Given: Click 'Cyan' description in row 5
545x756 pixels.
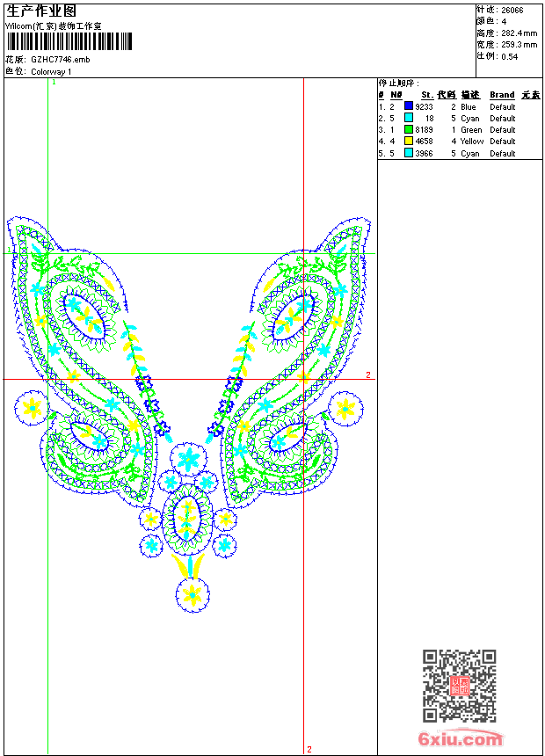Looking at the screenshot, I should point(470,154).
